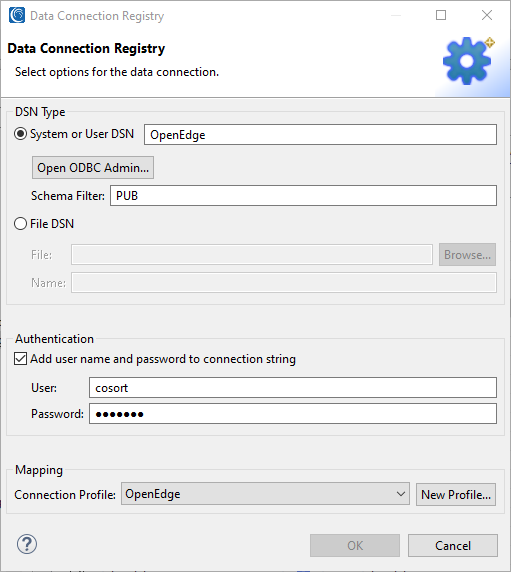Click Open ODBC Admin button
This screenshot has width=511, height=572.
93,168
